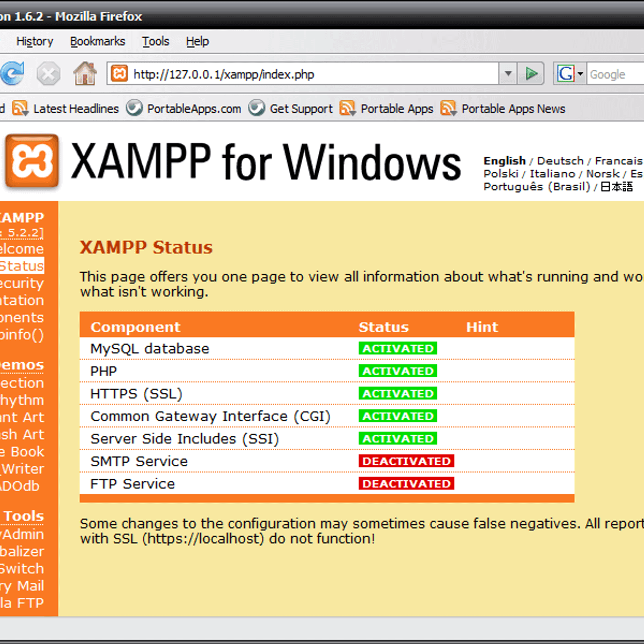This screenshot has width=644, height=644.
Task: Open the CD Collection demo link
Action: pyautogui.click(x=22, y=383)
